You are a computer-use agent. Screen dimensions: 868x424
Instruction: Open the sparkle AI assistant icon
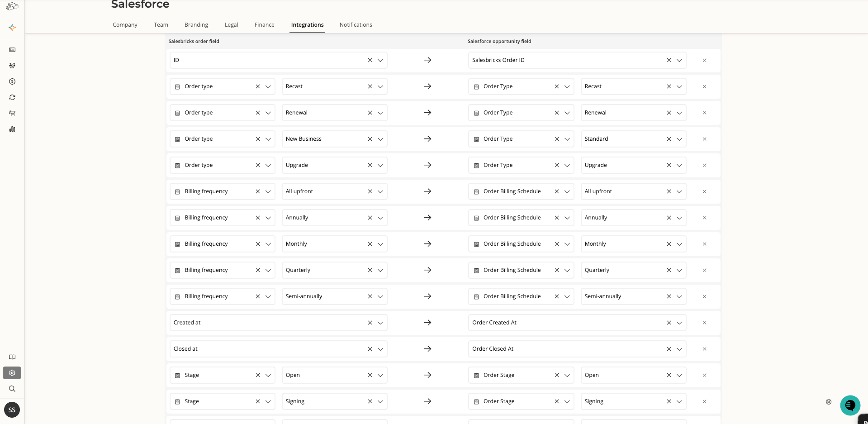tap(12, 28)
